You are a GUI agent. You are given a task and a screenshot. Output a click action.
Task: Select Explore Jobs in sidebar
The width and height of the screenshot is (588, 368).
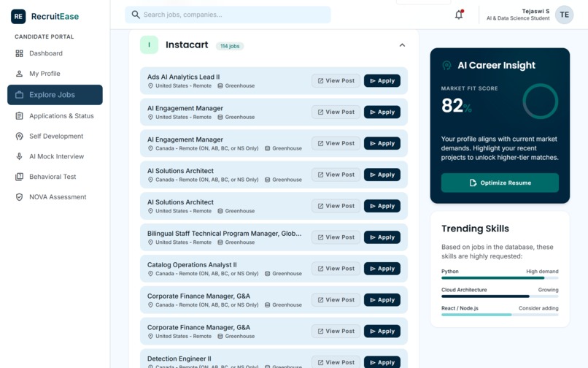55,95
